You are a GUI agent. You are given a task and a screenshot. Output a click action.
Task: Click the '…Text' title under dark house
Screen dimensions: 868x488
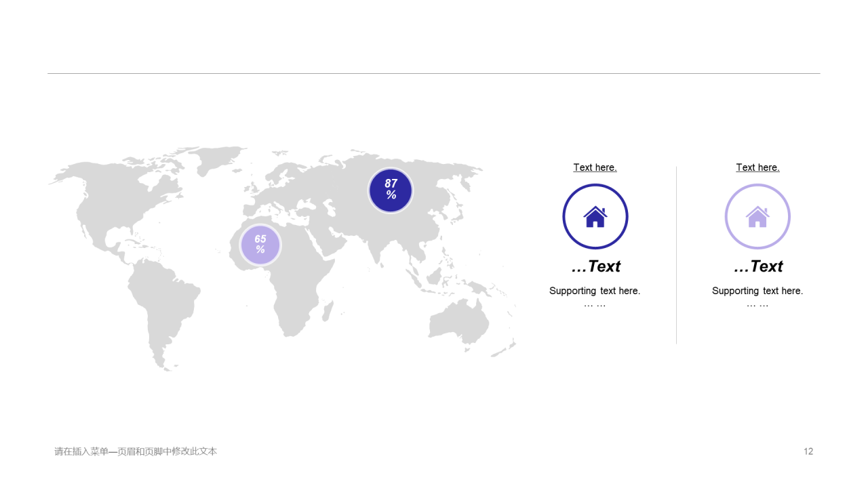click(595, 266)
